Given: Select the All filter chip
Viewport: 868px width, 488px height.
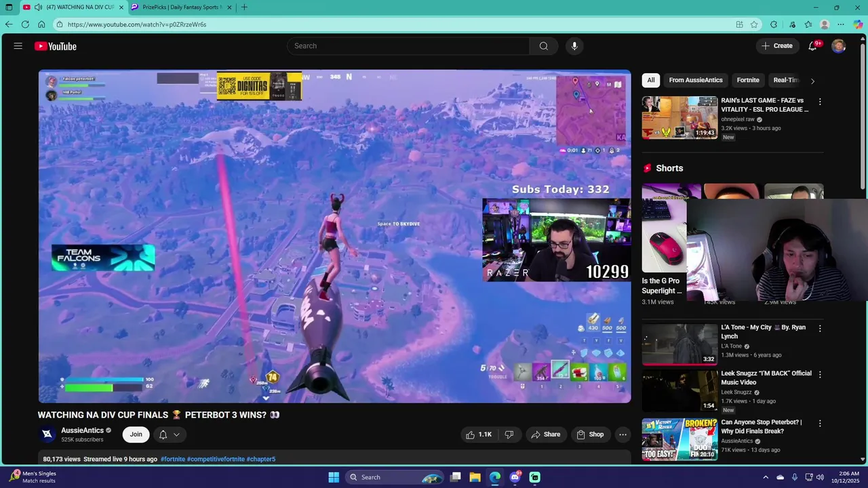Looking at the screenshot, I should pyautogui.click(x=651, y=80).
